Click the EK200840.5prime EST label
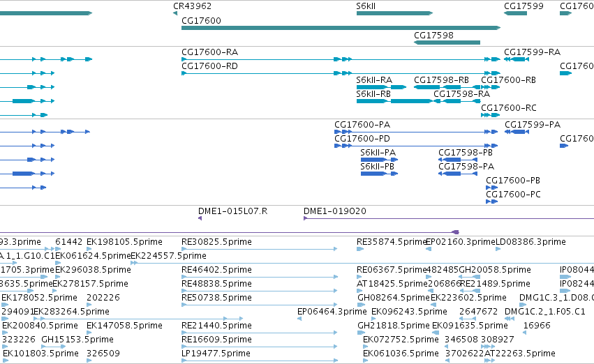 [x=40, y=326]
